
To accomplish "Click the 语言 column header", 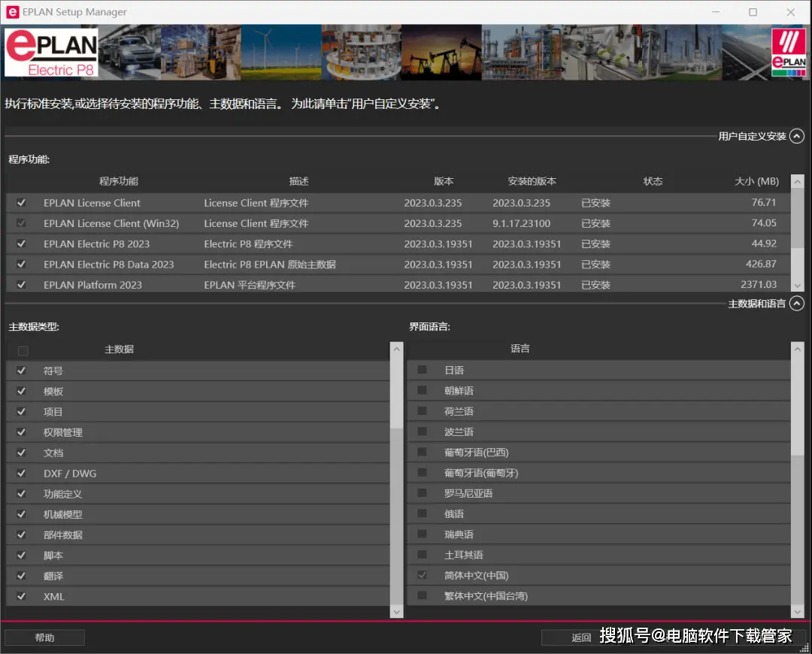I will pyautogui.click(x=520, y=349).
